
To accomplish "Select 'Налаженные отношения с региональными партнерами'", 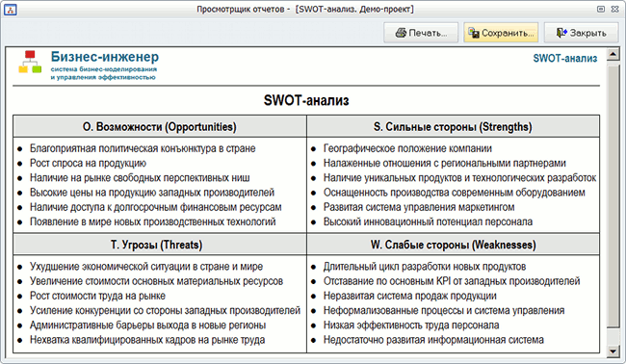I will [x=445, y=164].
